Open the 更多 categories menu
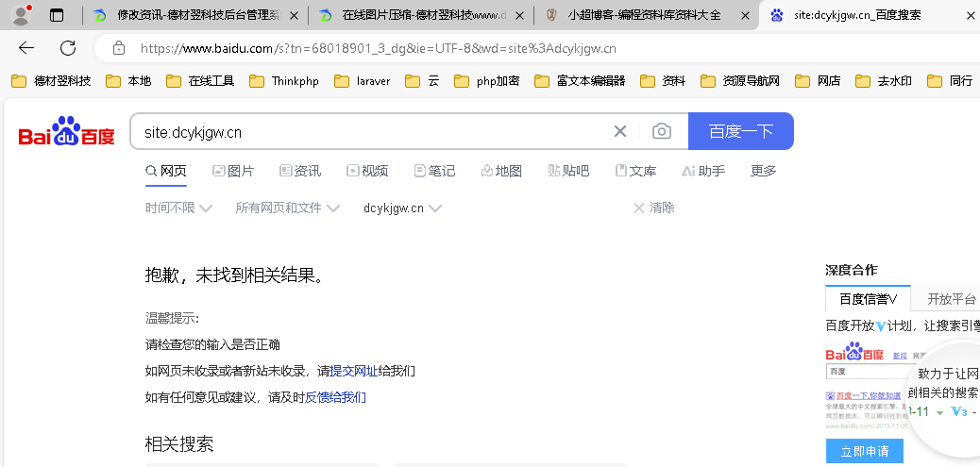This screenshot has height=467, width=980. click(763, 171)
